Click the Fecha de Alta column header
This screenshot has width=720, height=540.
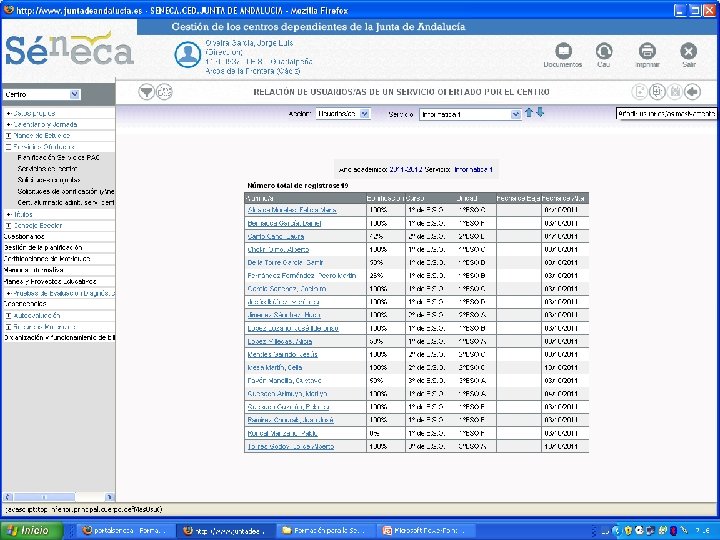[565, 198]
